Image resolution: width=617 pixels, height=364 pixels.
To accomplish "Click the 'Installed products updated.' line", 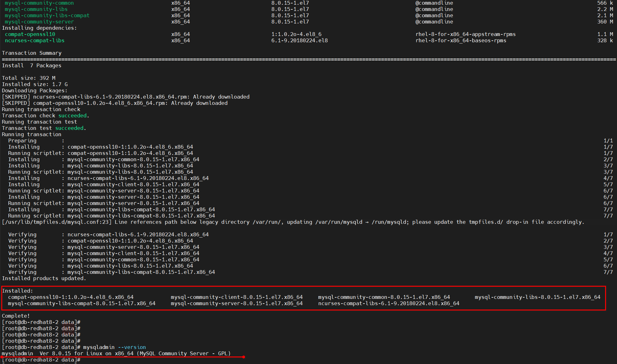I will pyautogui.click(x=44, y=278).
